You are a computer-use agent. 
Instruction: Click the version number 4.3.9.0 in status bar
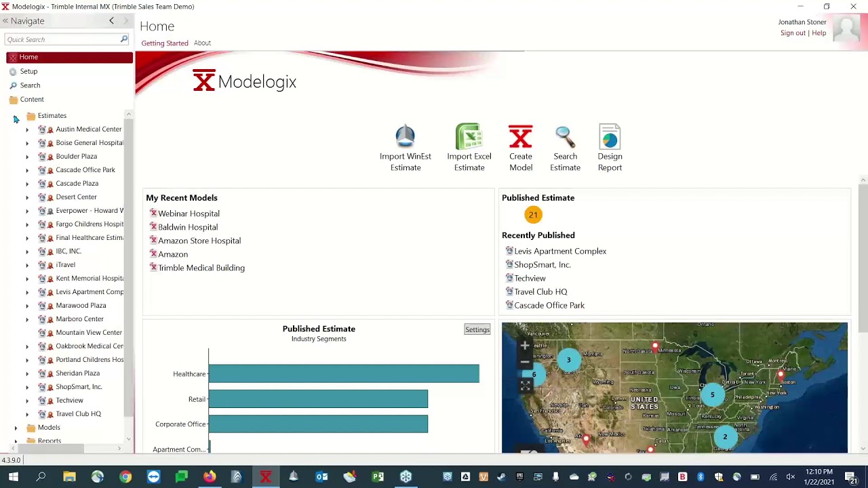11,460
